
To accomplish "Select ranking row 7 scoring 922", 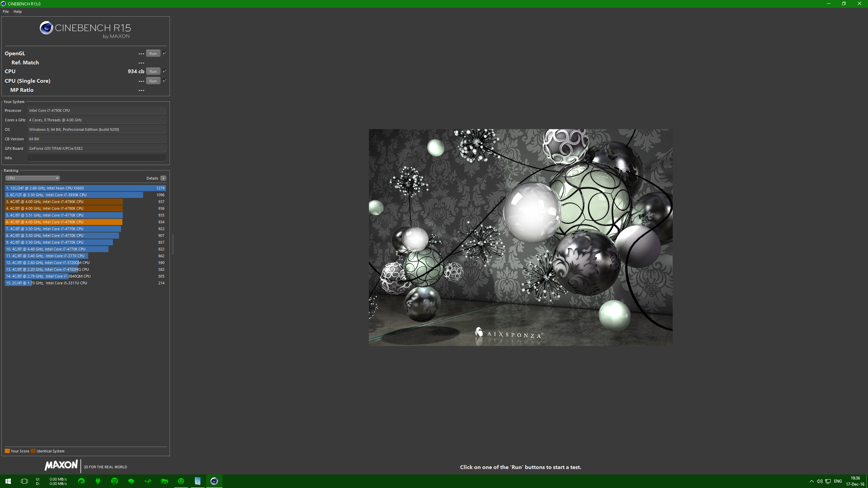I will point(85,229).
